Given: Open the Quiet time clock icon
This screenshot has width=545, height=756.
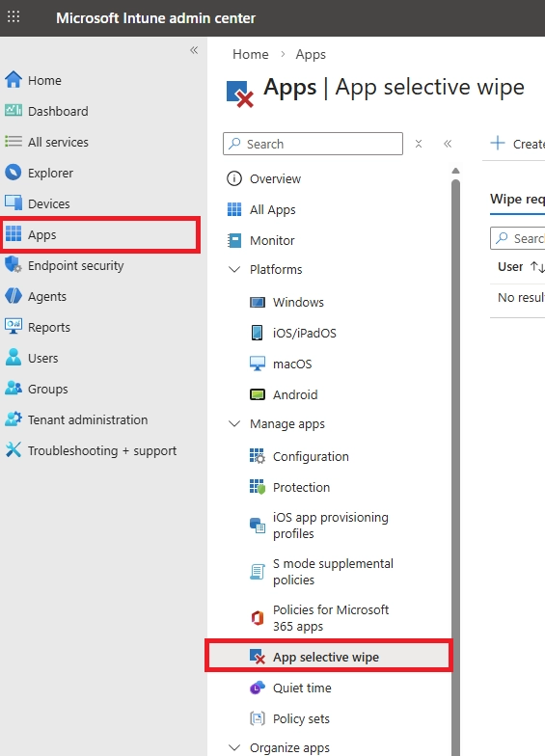Looking at the screenshot, I should (258, 688).
